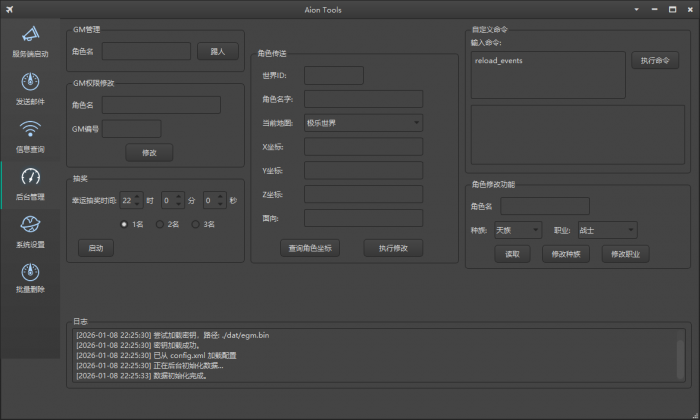The height and width of the screenshot is (420, 700).
Task: Open the 信息查询 wifi sidebar item
Action: coord(30,137)
